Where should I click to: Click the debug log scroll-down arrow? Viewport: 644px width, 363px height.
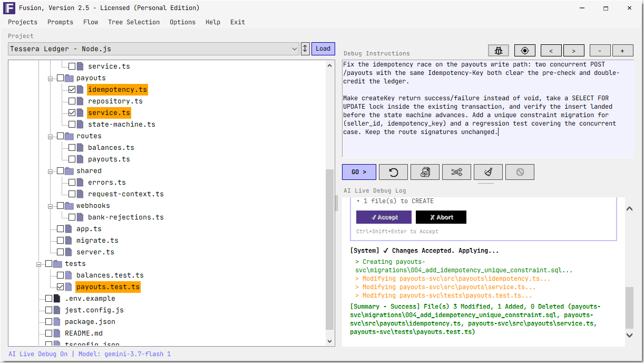coord(629,335)
